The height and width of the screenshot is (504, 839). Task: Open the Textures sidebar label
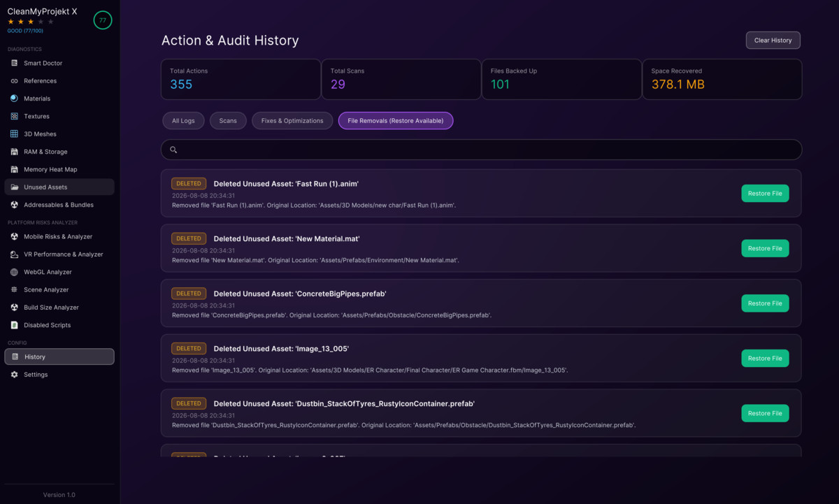click(36, 116)
